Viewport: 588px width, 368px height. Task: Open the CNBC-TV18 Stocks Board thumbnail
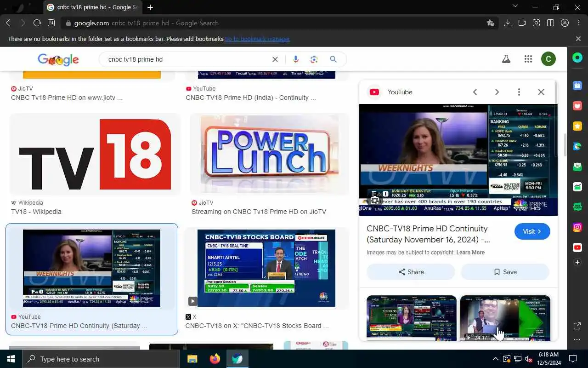(x=266, y=268)
